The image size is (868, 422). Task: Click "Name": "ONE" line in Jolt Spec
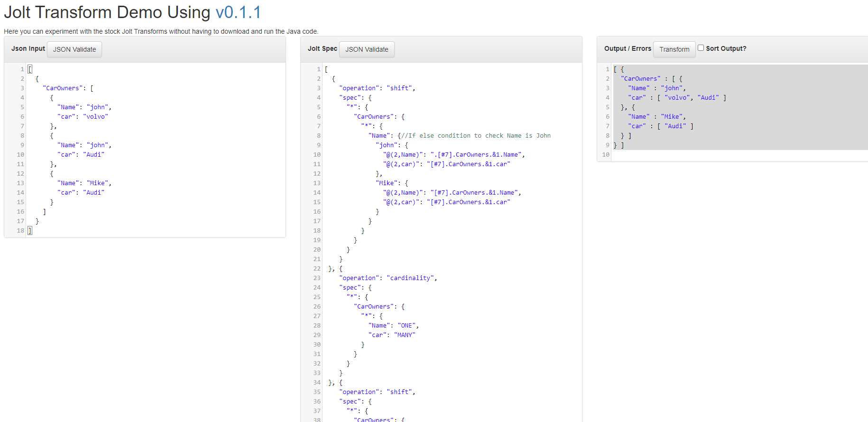click(x=394, y=326)
